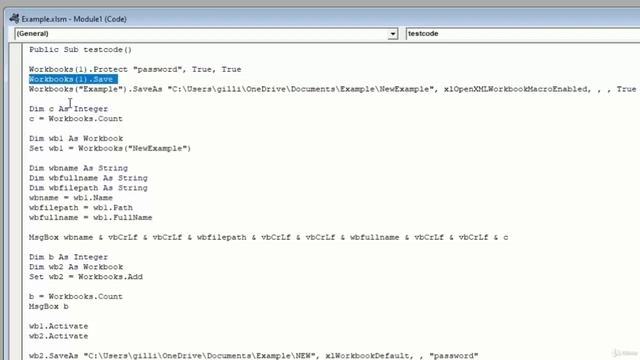Open the (General) object dropdown arrow

point(393,34)
